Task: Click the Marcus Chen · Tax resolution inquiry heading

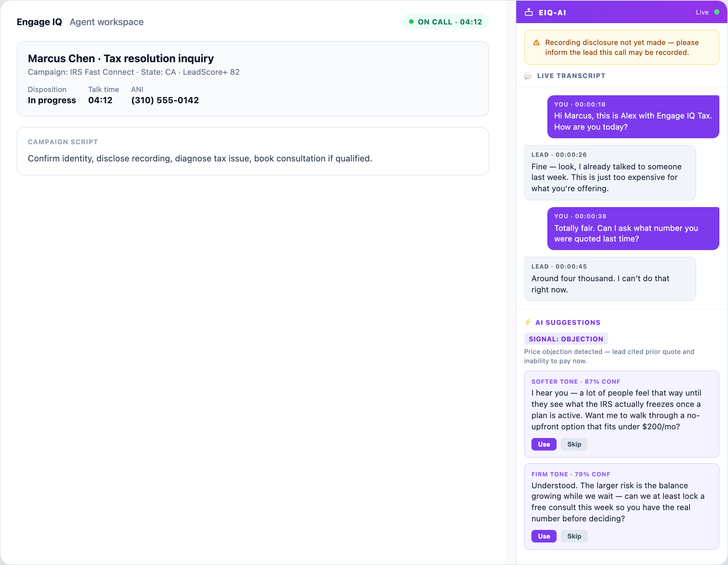Action: click(121, 58)
